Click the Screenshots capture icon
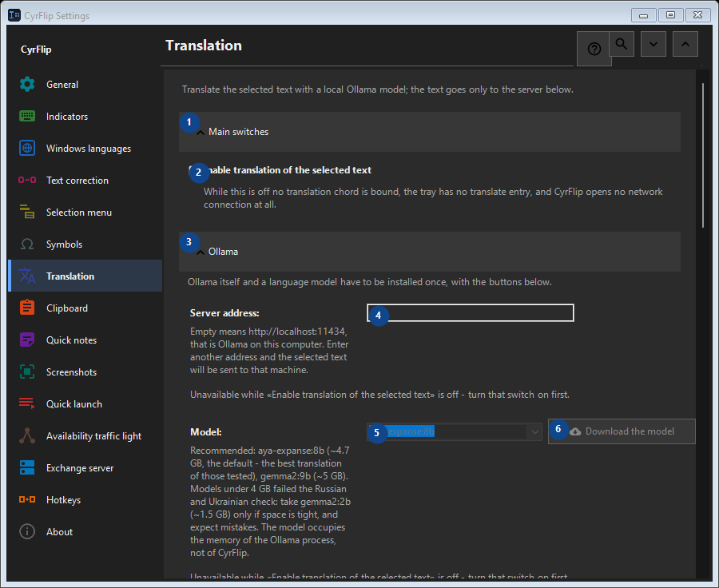The height and width of the screenshot is (588, 719). [x=27, y=371]
